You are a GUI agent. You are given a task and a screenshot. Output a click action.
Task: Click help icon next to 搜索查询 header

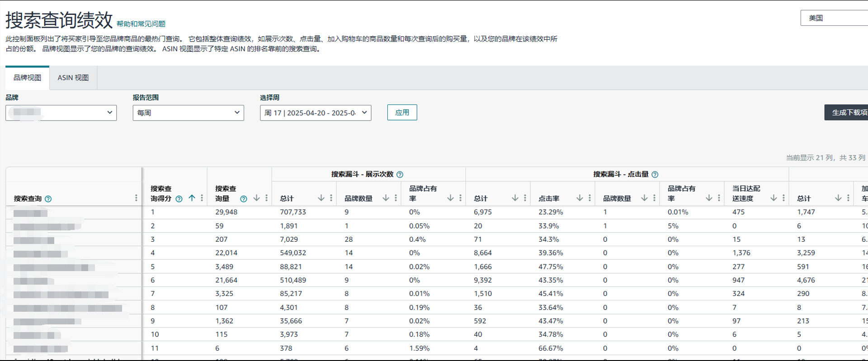tap(48, 199)
